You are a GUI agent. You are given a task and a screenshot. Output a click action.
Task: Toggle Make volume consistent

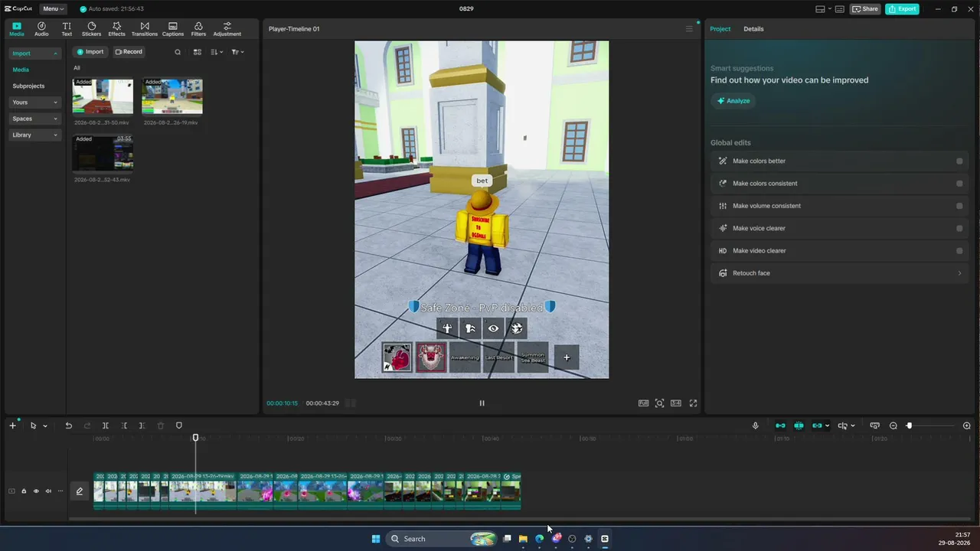tap(959, 206)
